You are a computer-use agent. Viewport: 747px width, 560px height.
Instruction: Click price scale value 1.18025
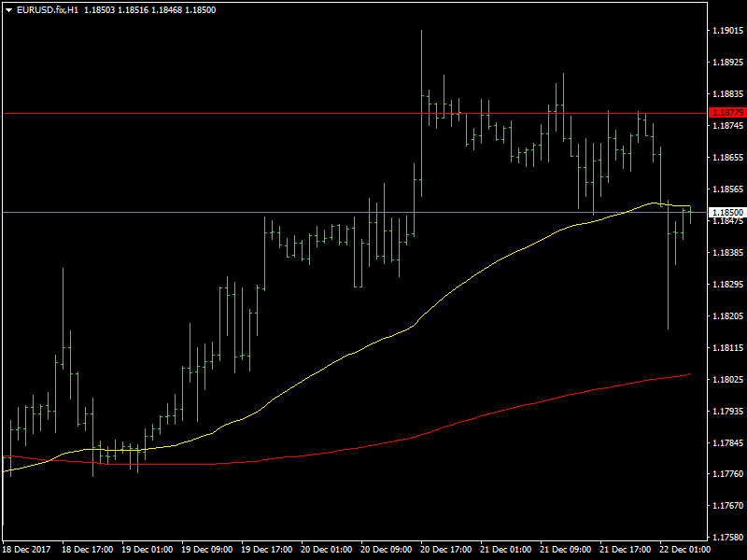[727, 380]
